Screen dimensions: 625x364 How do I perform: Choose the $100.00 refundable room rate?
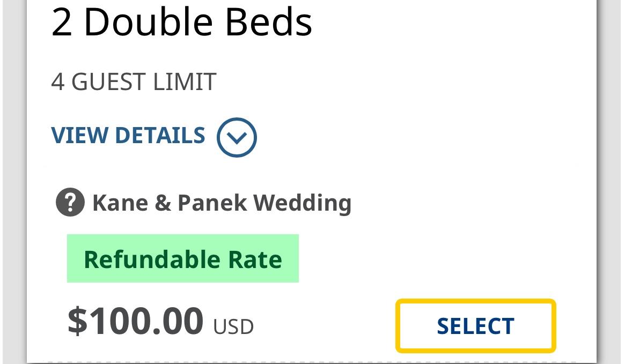[x=475, y=326]
